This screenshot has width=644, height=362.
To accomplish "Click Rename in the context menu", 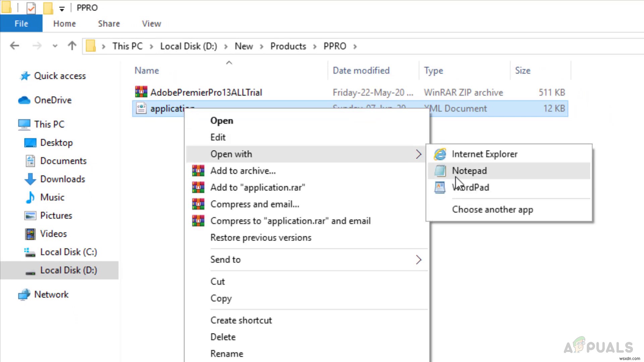I will pyautogui.click(x=226, y=354).
